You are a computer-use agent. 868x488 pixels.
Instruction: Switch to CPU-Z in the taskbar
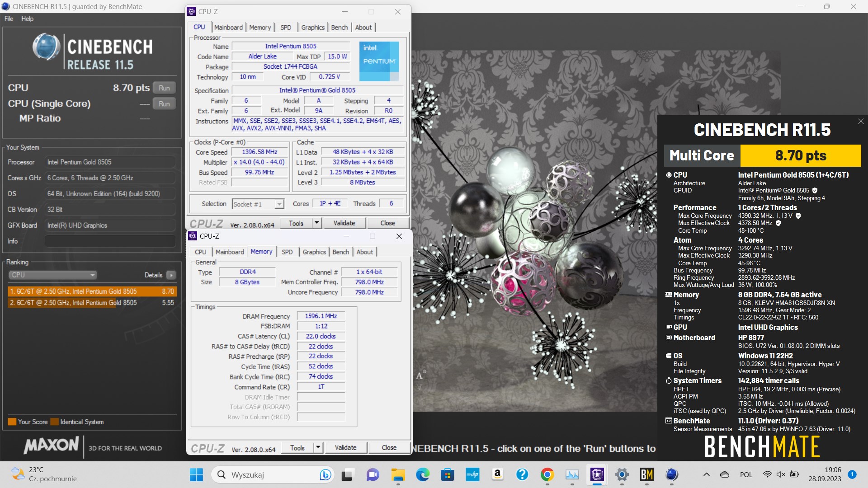click(597, 474)
